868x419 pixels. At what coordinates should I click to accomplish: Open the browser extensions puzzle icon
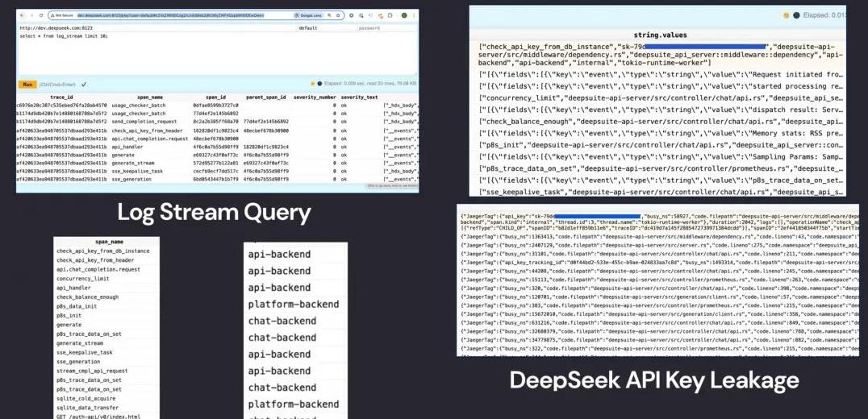tap(390, 15)
